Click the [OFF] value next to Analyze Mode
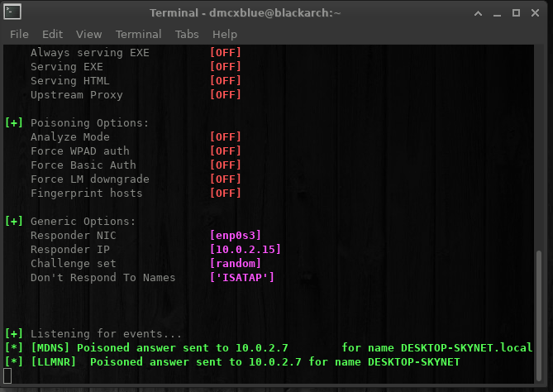This screenshot has width=553, height=392. [226, 137]
